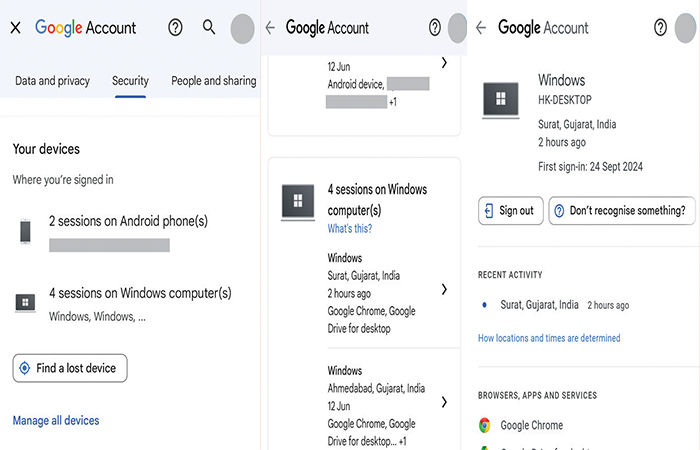Switch to Data and privacy tab

click(x=52, y=81)
